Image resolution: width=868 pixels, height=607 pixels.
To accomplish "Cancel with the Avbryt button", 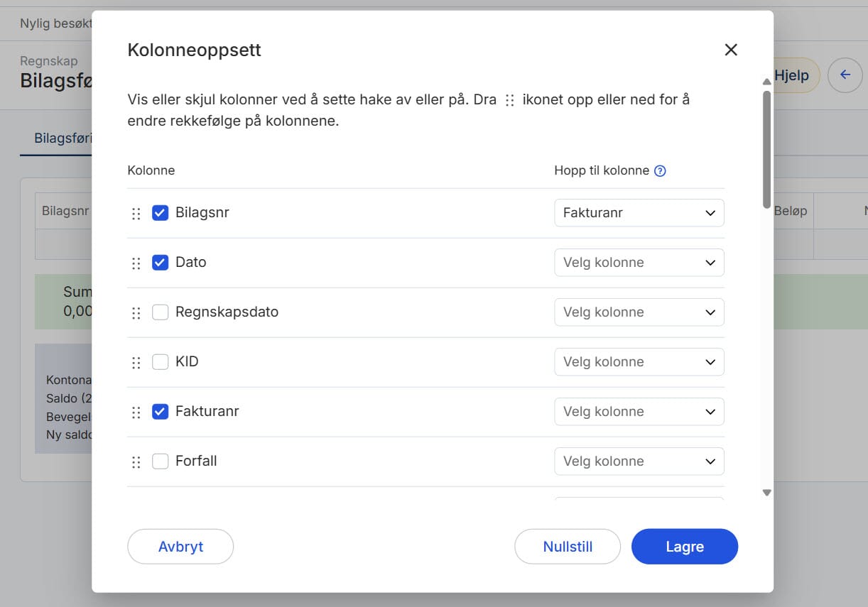I will point(180,547).
